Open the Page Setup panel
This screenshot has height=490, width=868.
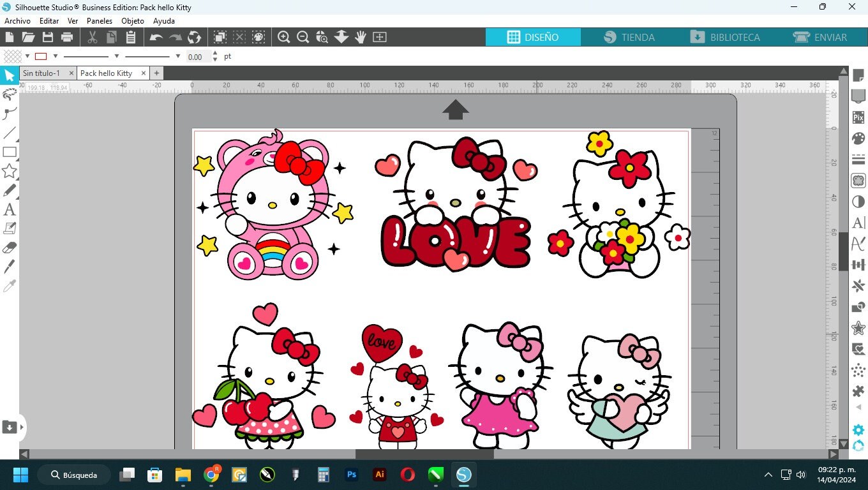858,76
